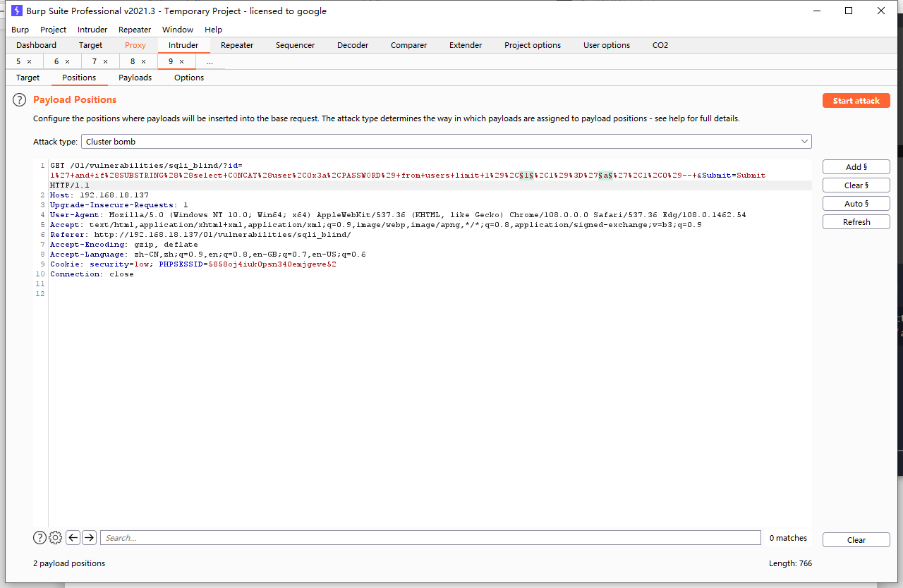Switch to the Payloads sub-tab
Viewport: 903px width, 588px height.
click(x=135, y=78)
